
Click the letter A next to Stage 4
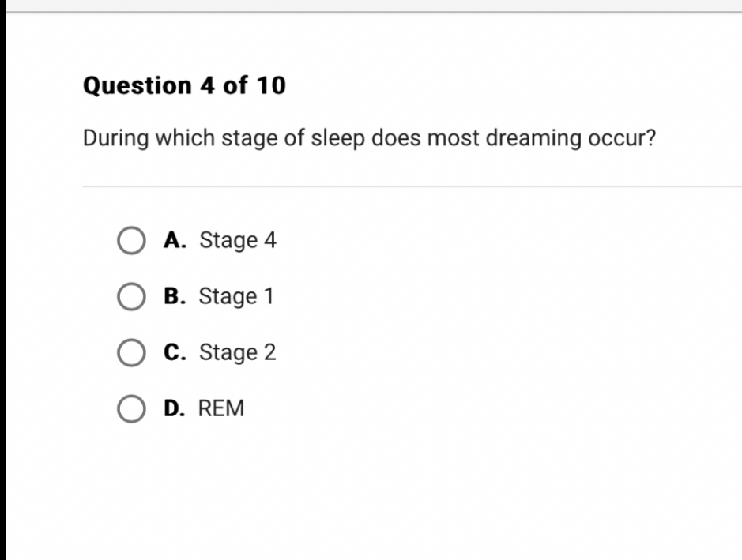click(175, 241)
